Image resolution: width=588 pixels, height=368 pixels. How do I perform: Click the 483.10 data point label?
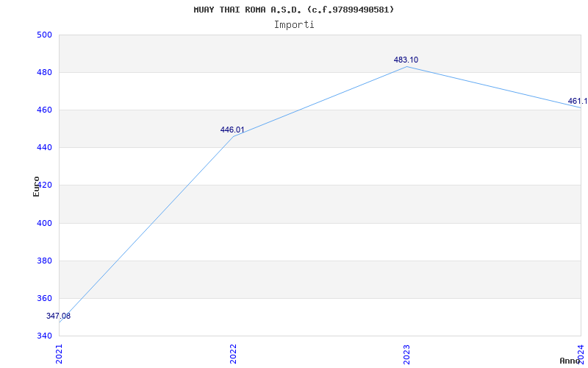[406, 60]
